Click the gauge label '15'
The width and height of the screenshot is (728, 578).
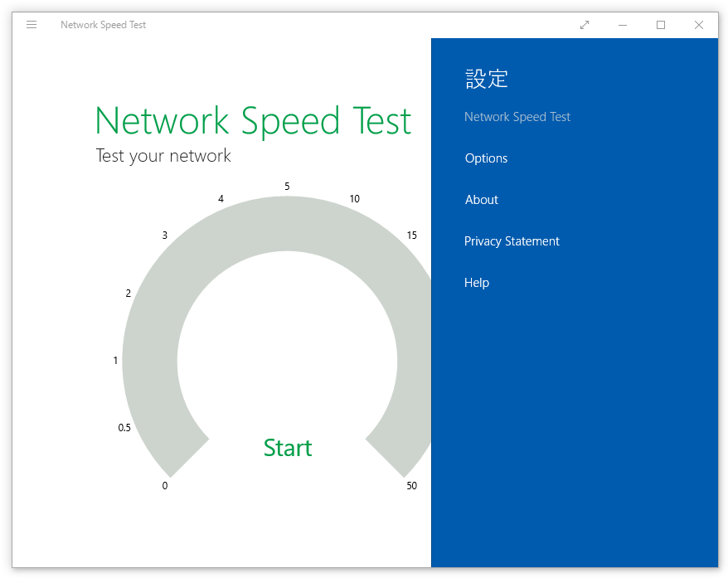(x=411, y=236)
